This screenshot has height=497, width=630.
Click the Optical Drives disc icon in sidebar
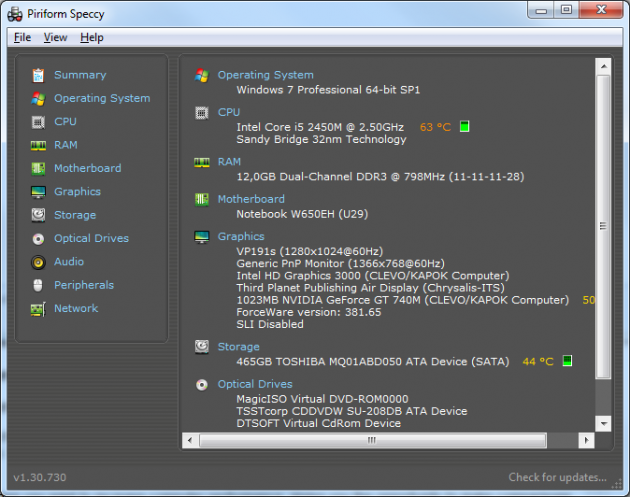coord(38,239)
